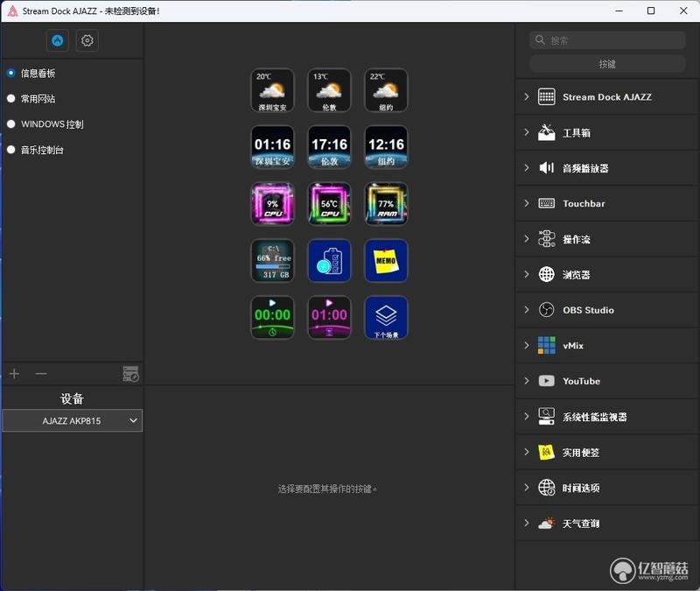Screen dimensions: 700x591
Task: Select the green 00:00 stopwatch key
Action: coord(272,318)
